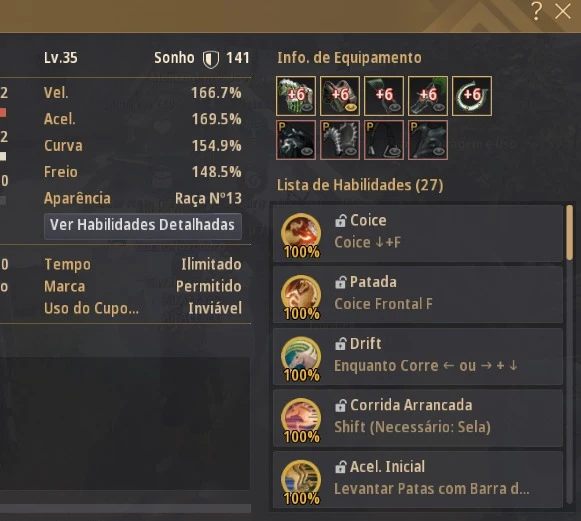Toggle the lock on Coice skill
The image size is (581, 521).
click(x=340, y=221)
